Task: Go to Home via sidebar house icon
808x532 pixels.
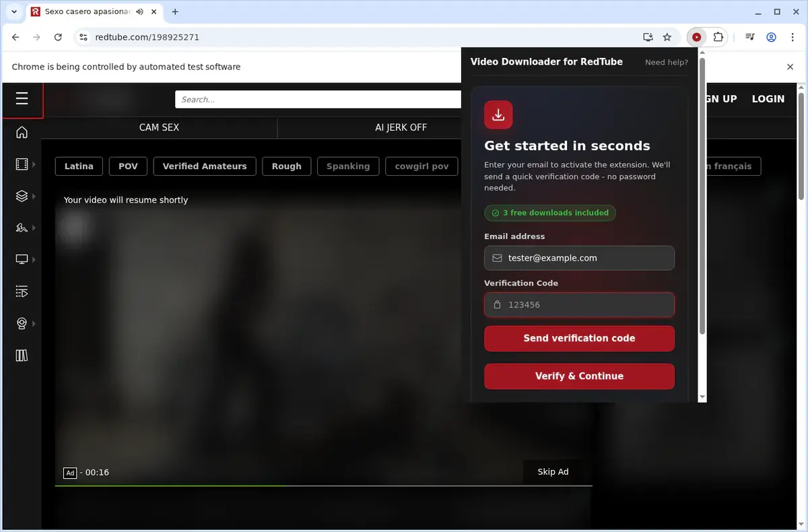Action: click(x=22, y=132)
